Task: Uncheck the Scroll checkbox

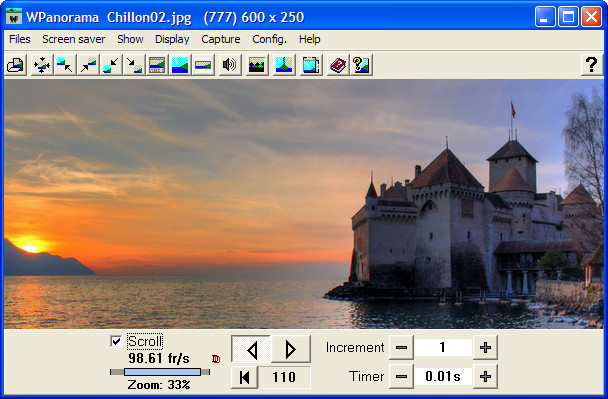Action: pos(116,341)
